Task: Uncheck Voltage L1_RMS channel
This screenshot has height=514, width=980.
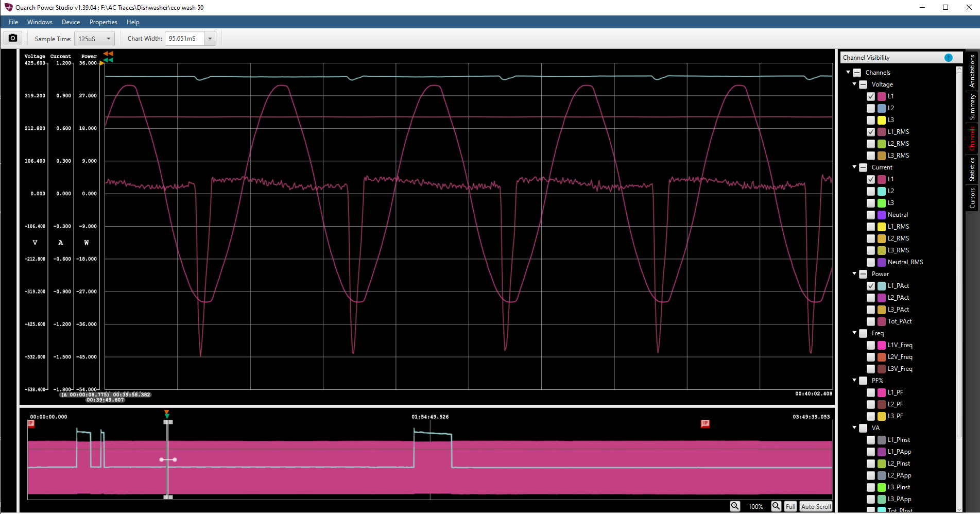Action: pos(871,132)
